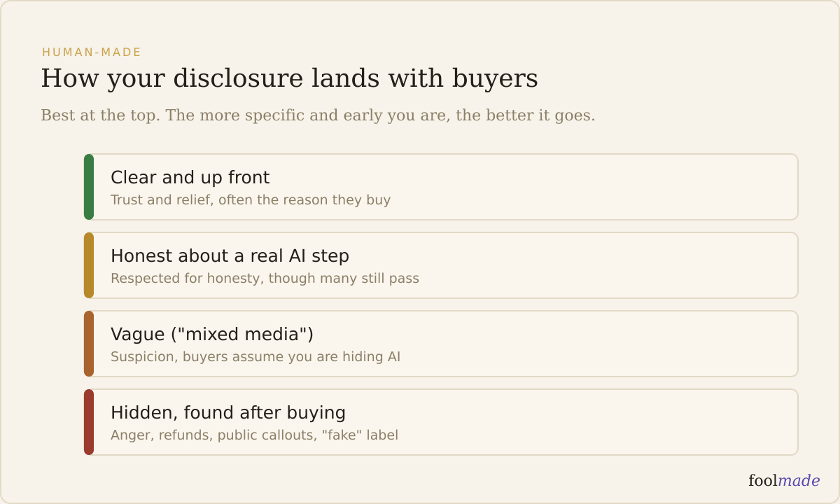Click "Trust and relief, often the reason they buy"
The width and height of the screenshot is (840, 504).
(x=251, y=200)
